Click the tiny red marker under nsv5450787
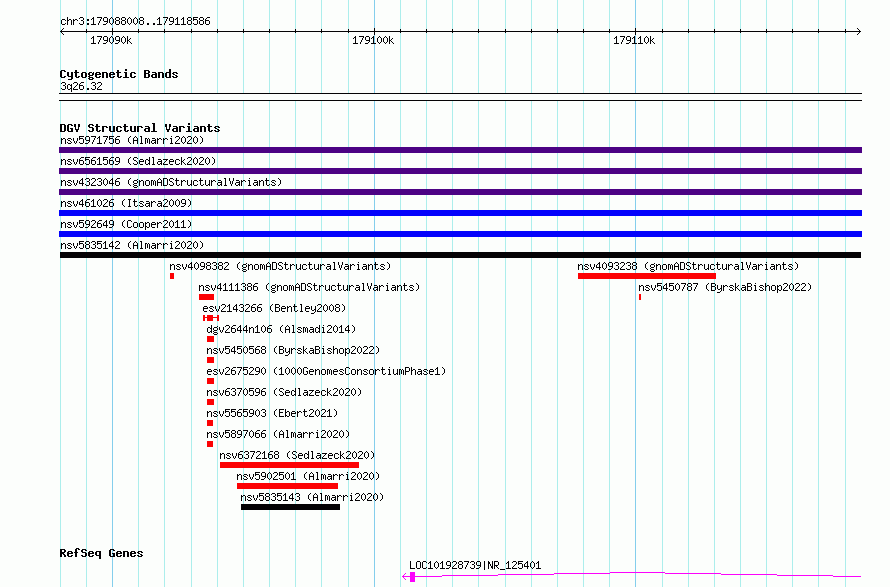Screen dimensions: 890x587 click(640, 297)
